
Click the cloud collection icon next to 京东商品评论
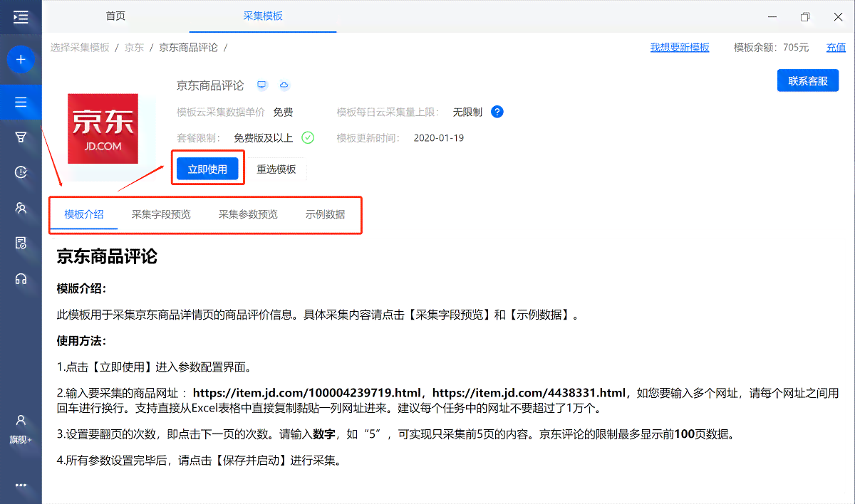[x=284, y=85]
